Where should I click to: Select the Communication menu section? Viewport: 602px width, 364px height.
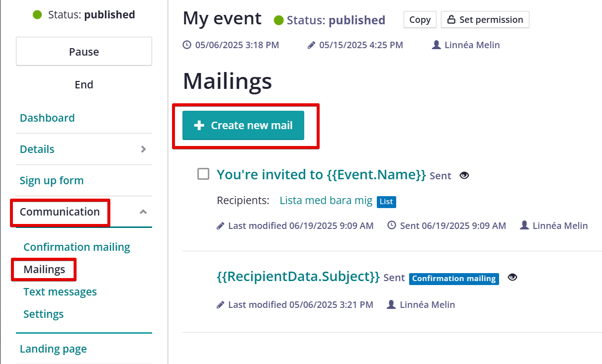click(x=60, y=212)
